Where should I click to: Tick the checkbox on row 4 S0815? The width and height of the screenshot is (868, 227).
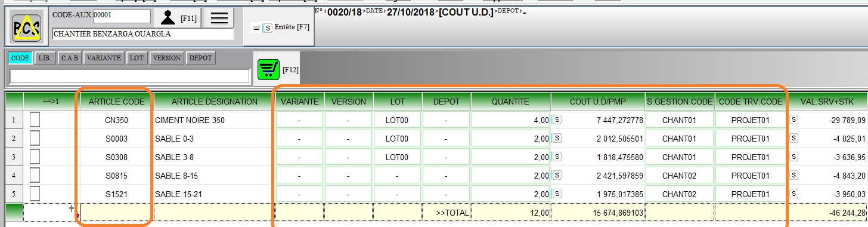point(35,176)
